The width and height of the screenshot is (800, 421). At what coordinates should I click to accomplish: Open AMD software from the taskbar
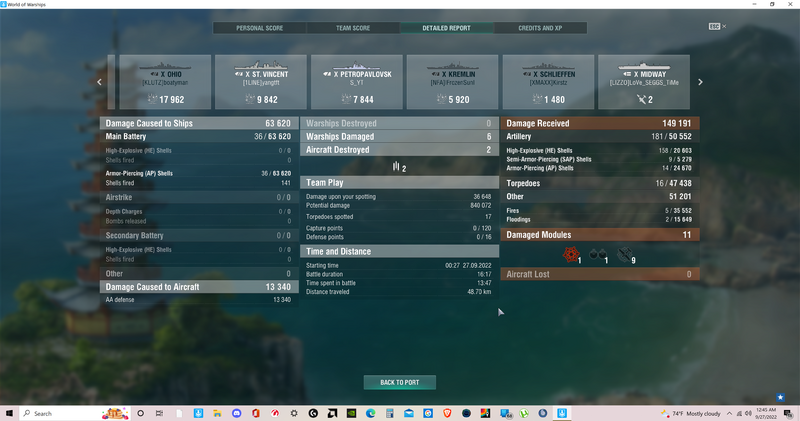coord(332,413)
